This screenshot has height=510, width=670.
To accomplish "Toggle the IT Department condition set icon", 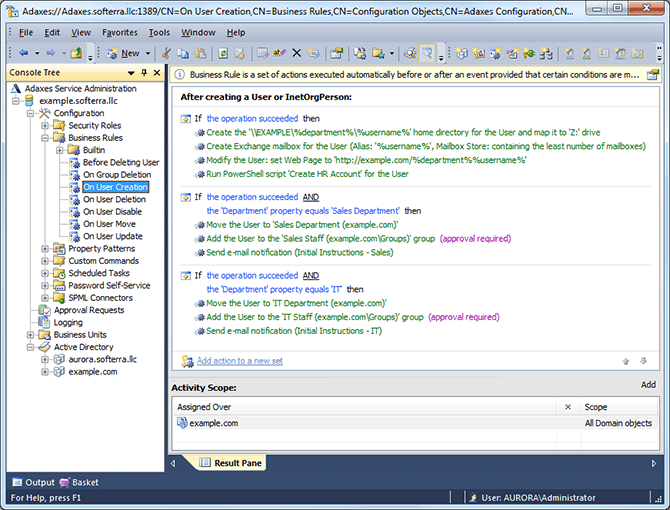I will (186, 276).
